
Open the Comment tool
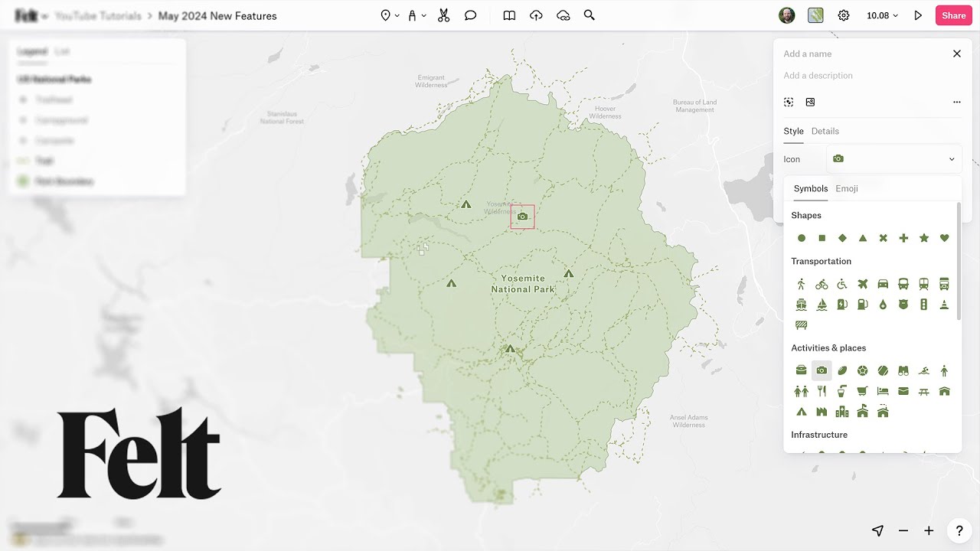[470, 15]
